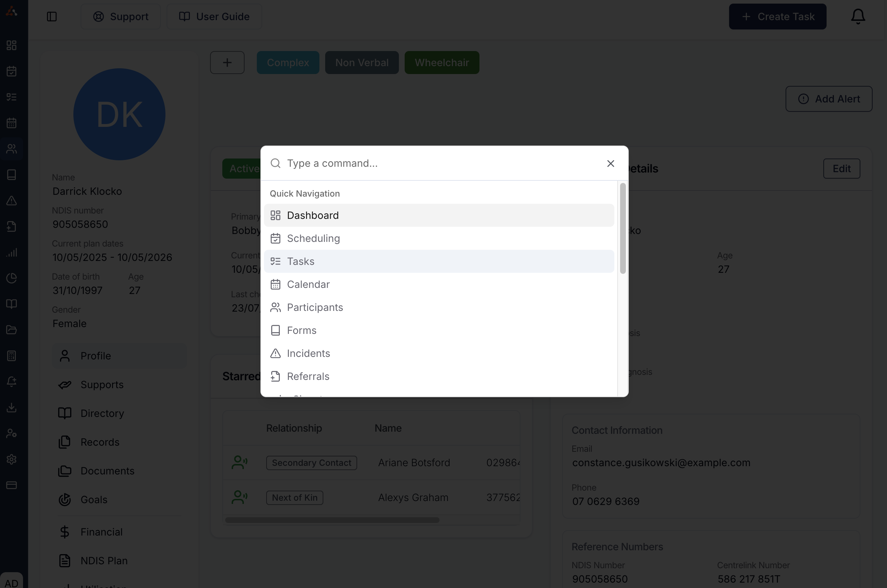Open the User Guide

tap(214, 17)
